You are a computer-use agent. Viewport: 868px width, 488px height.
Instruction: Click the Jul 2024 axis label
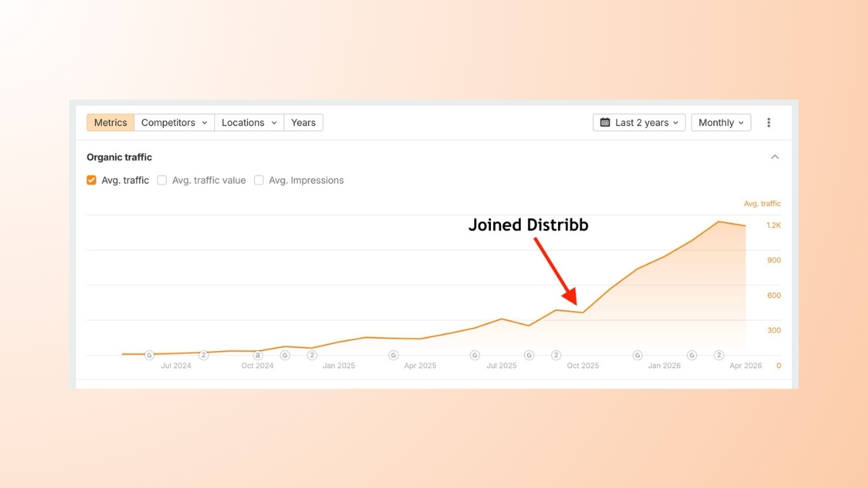tap(176, 366)
